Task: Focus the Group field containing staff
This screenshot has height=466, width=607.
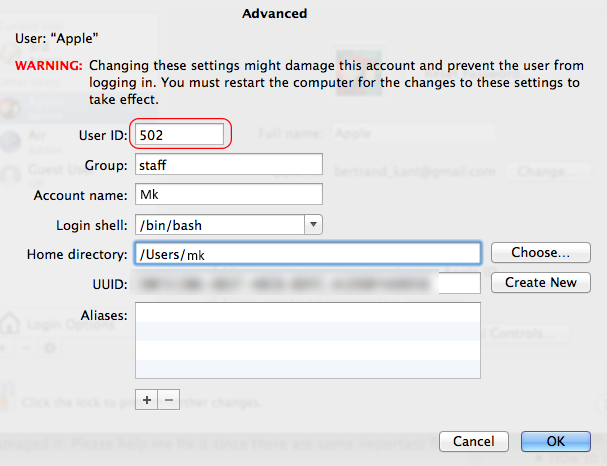Action: click(227, 164)
